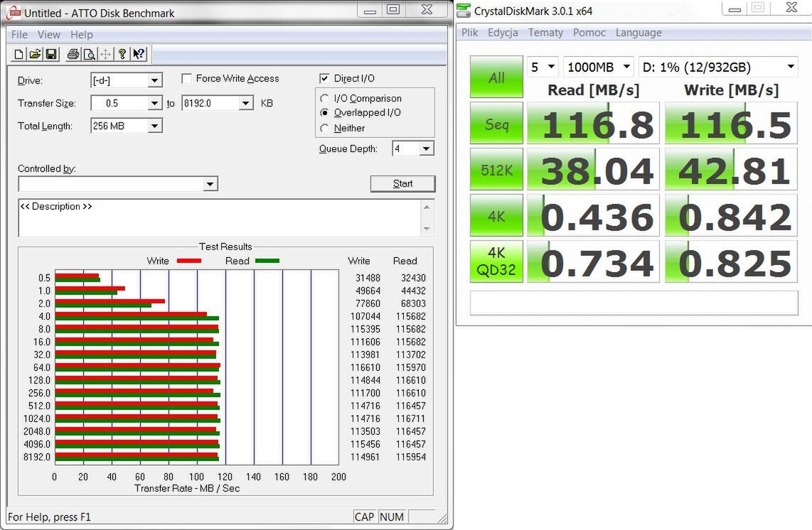Viewport: 812px width, 530px height.
Task: Open Print Preview magnifier icon
Action: 89,54
